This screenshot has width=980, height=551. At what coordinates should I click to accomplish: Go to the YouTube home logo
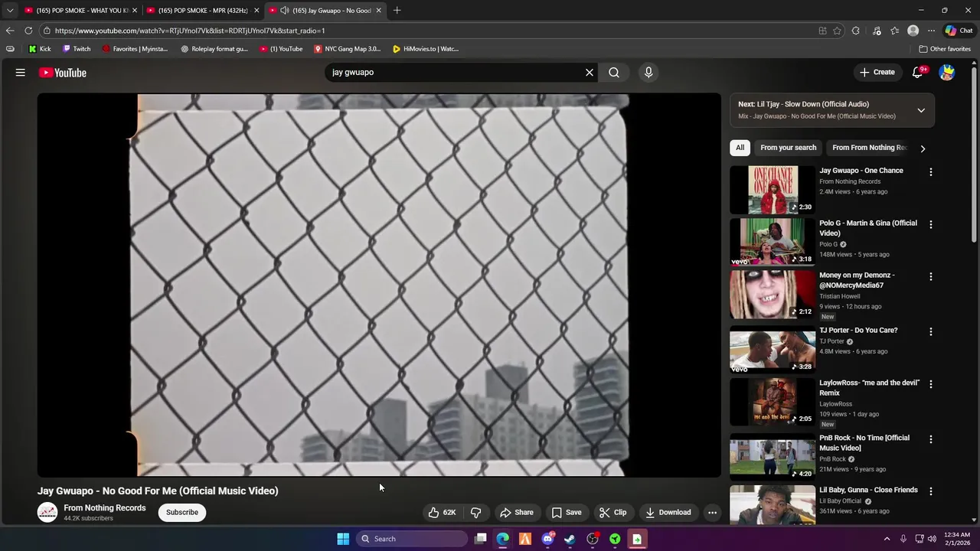click(x=63, y=73)
